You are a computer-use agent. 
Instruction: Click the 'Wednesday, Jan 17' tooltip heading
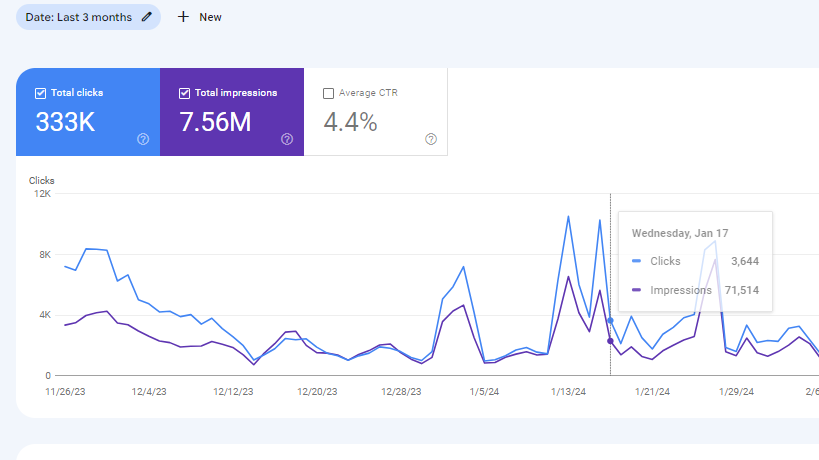680,233
